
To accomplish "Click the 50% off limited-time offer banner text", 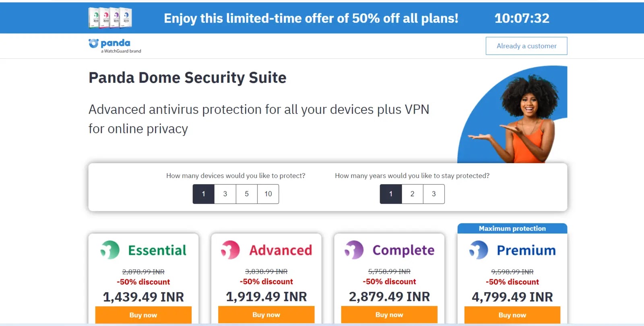I will click(311, 18).
